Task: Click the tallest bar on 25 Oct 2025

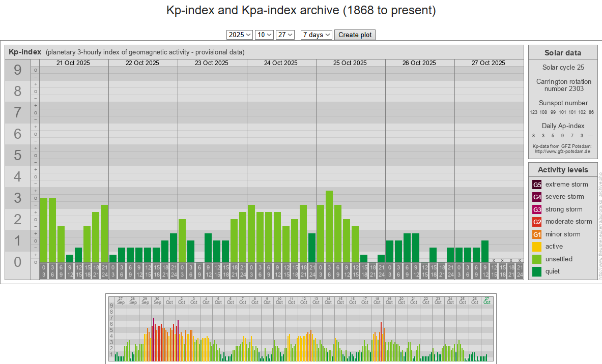Action: pyautogui.click(x=329, y=226)
